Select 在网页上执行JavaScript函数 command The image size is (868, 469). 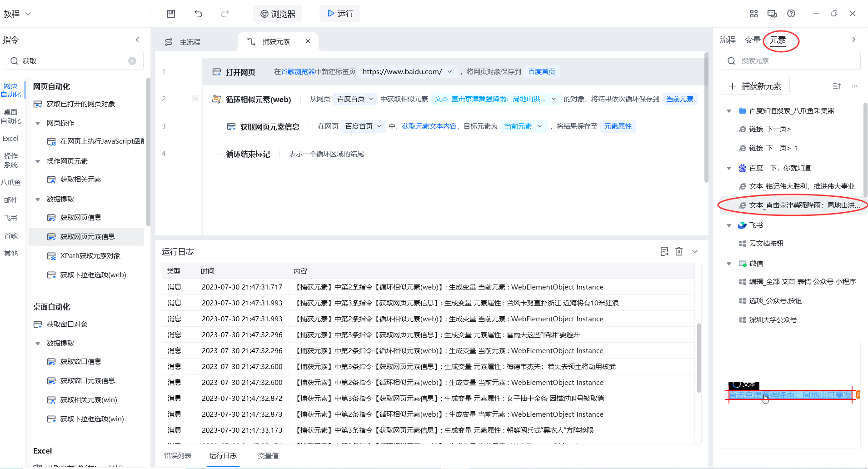pyautogui.click(x=95, y=141)
